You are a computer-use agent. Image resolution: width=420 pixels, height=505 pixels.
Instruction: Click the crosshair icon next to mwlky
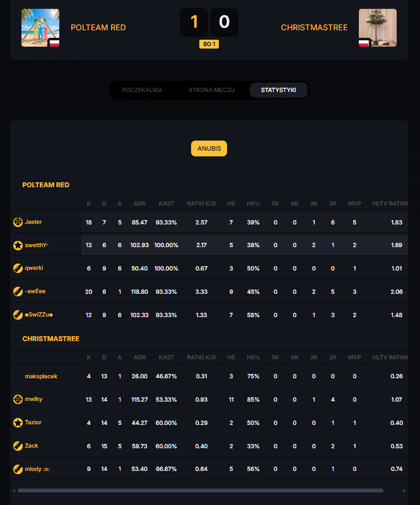pyautogui.click(x=18, y=399)
